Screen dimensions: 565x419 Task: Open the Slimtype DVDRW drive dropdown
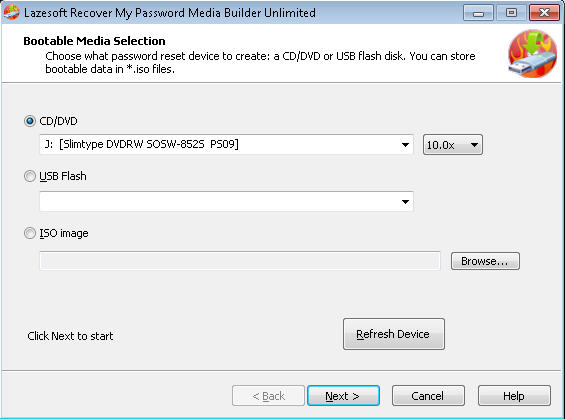click(226, 144)
